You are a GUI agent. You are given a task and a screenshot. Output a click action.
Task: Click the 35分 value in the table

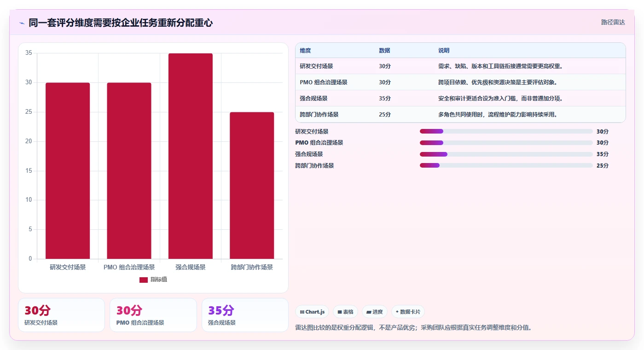pos(385,99)
